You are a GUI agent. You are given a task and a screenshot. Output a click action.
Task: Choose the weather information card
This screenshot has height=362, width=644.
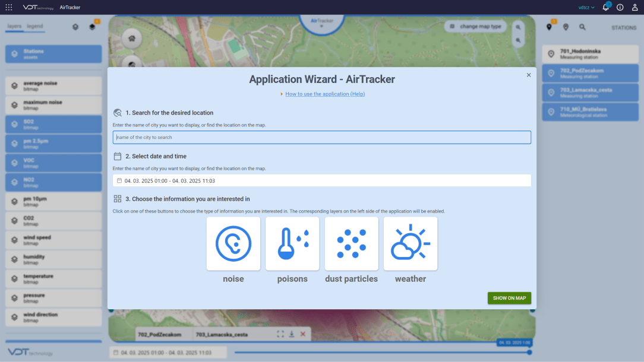point(411,244)
